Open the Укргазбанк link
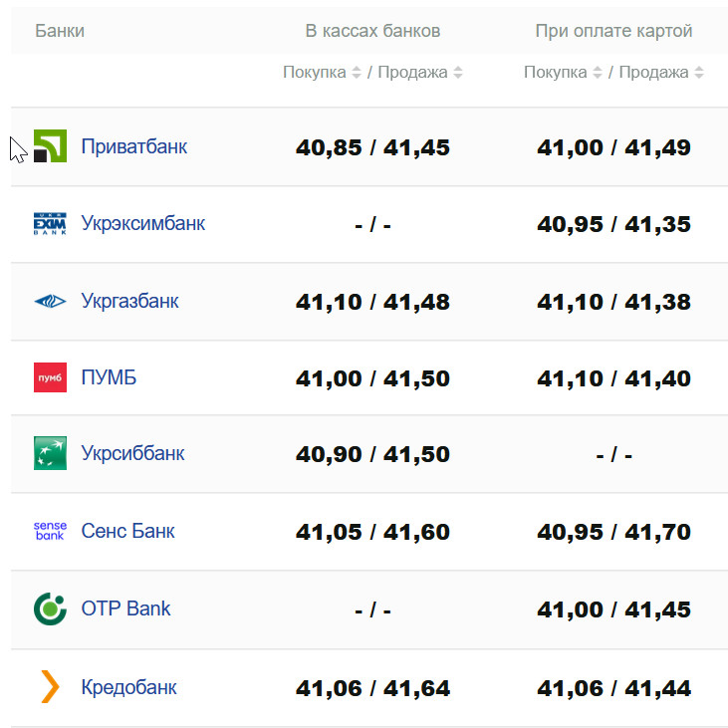This screenshot has height=728, width=728. click(129, 301)
